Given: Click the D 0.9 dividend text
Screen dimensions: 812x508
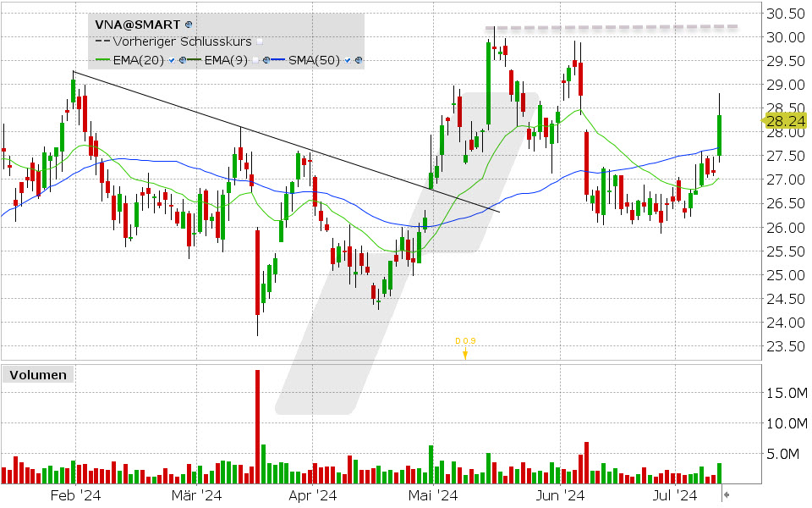Looking at the screenshot, I should tap(465, 340).
